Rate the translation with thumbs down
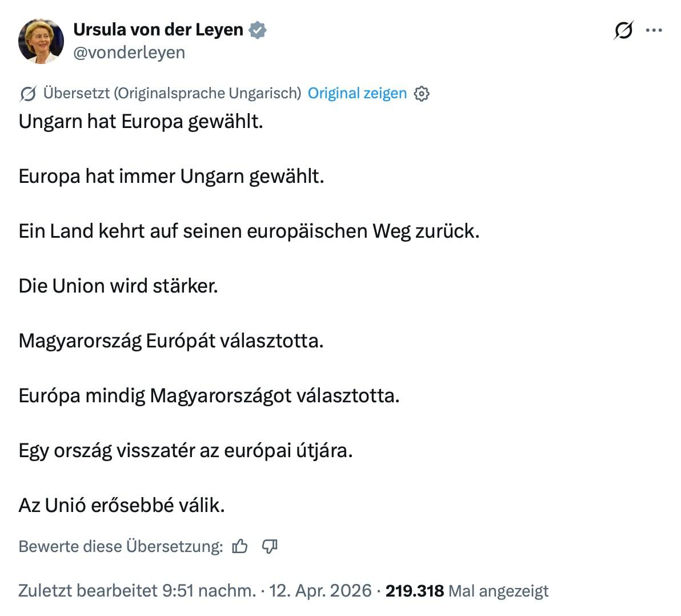Image resolution: width=681 pixels, height=616 pixels. (270, 547)
